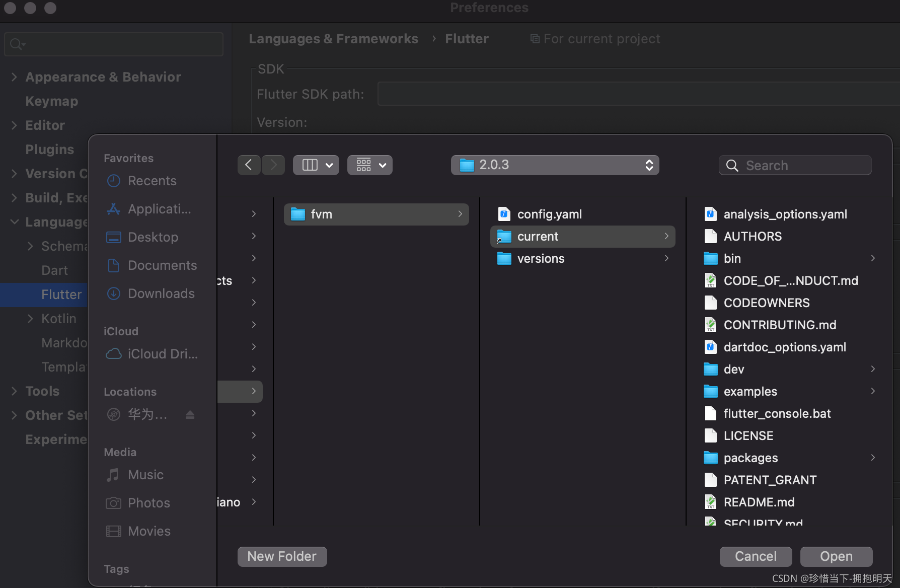Expand the fvm folder chevron

click(460, 214)
